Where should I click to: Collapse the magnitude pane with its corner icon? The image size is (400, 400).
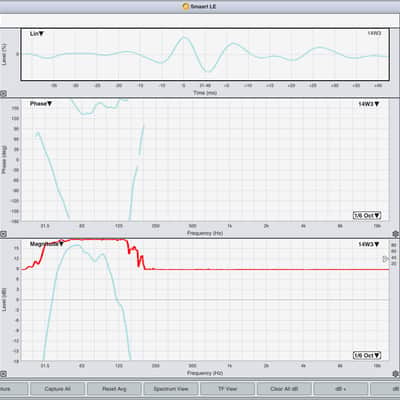(x=3, y=374)
